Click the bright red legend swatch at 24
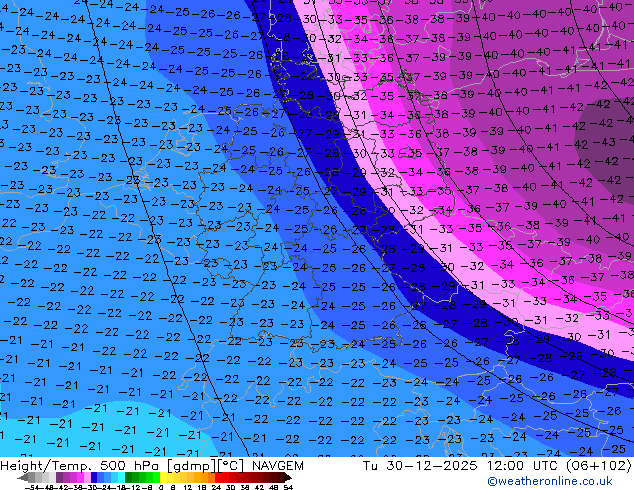The image size is (634, 490). click(218, 477)
